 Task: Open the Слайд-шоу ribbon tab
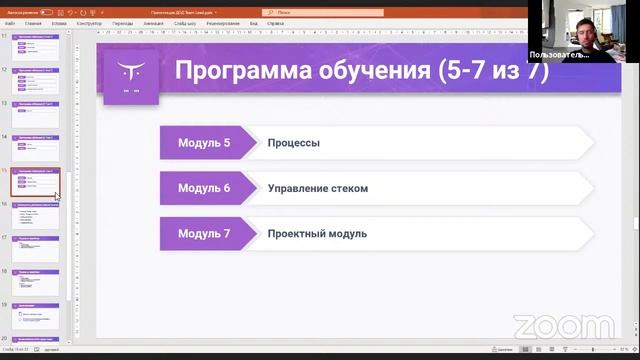185,24
